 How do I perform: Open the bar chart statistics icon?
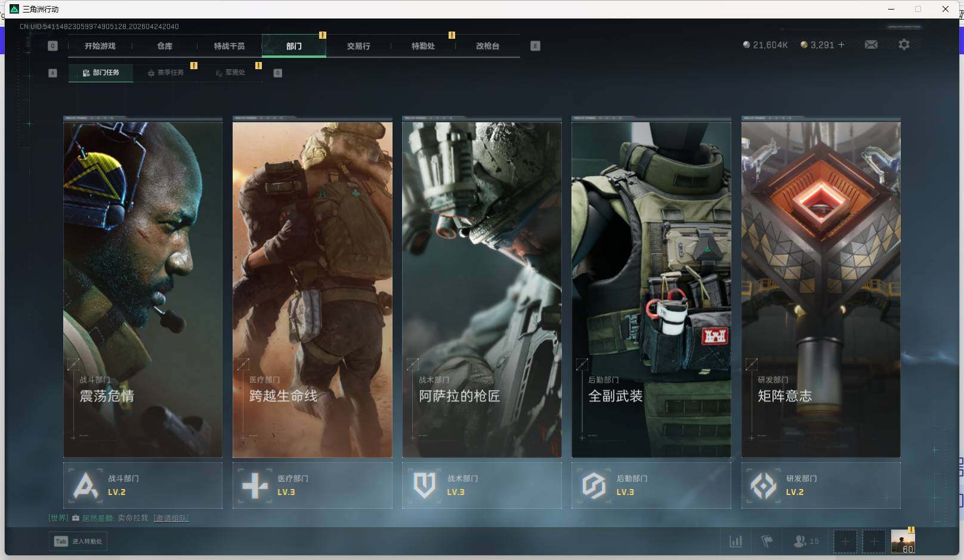coord(736,542)
